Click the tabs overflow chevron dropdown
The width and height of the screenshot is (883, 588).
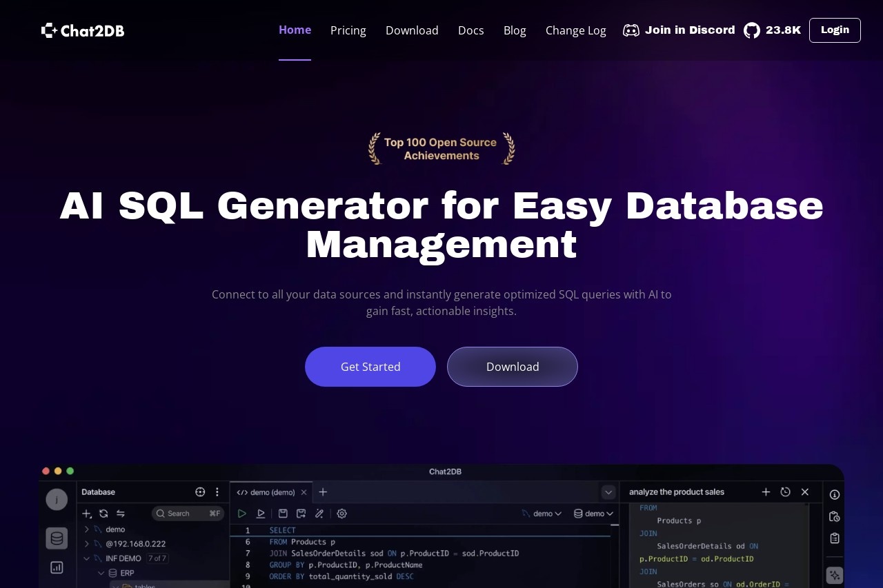608,492
